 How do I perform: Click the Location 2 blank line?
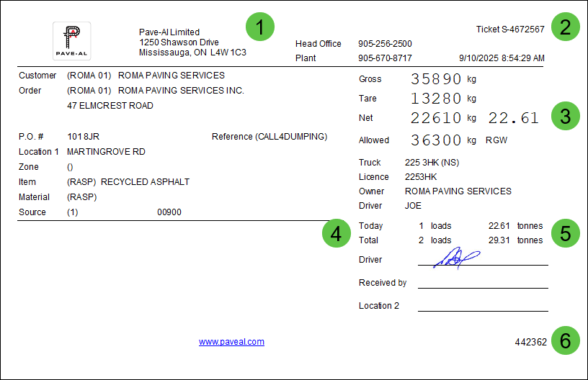tap(482, 309)
